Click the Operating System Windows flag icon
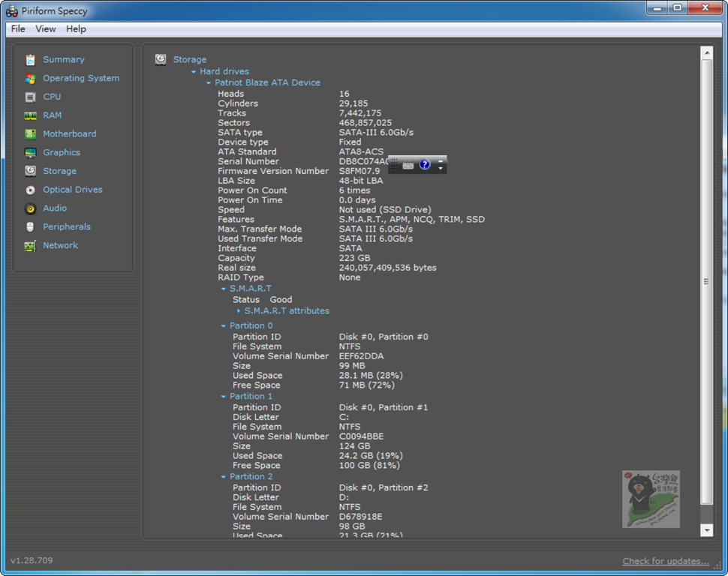 pyautogui.click(x=30, y=79)
